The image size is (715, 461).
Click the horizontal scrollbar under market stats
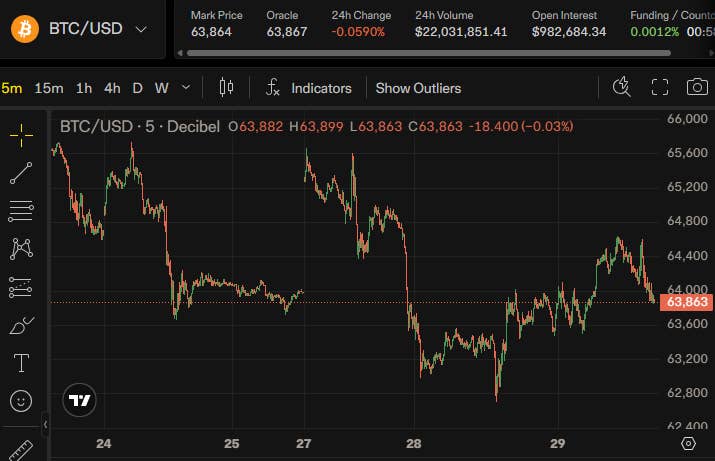[x=428, y=53]
